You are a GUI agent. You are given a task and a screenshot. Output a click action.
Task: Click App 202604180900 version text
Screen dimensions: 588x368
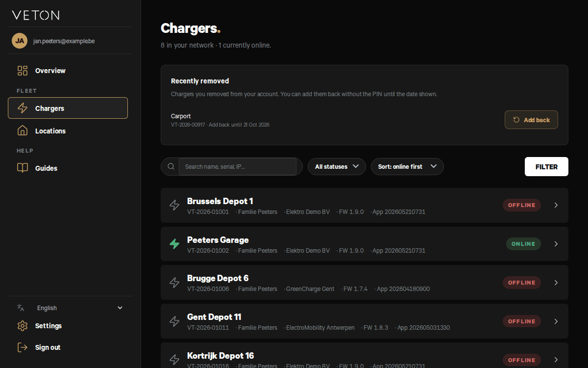coord(403,289)
